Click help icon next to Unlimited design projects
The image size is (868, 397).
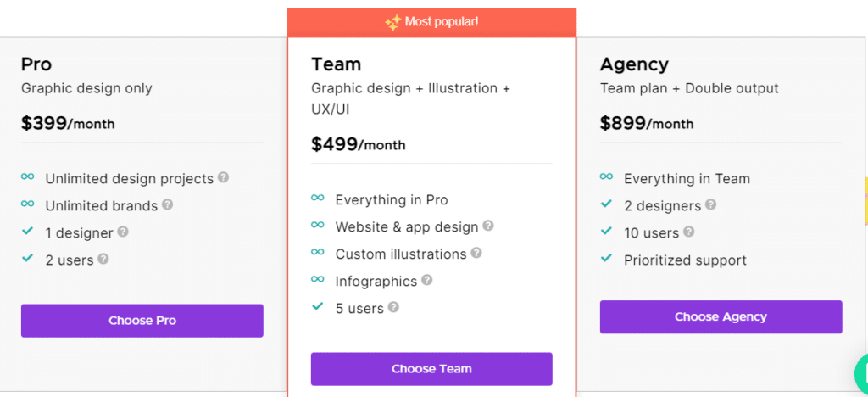pyautogui.click(x=223, y=177)
